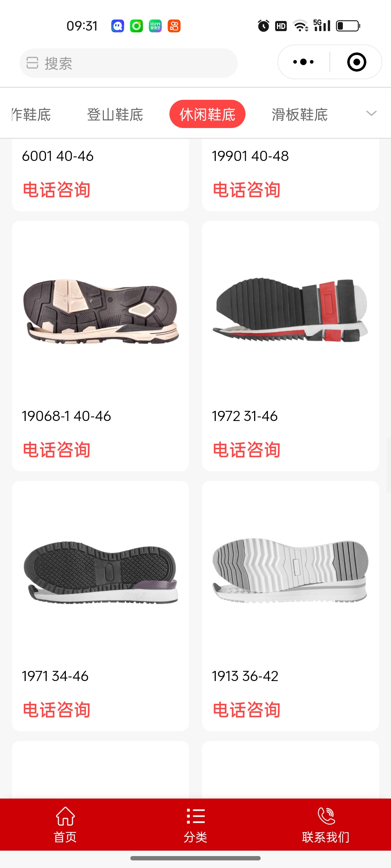Tap the search icon in search bar
The height and width of the screenshot is (868, 391).
(32, 63)
